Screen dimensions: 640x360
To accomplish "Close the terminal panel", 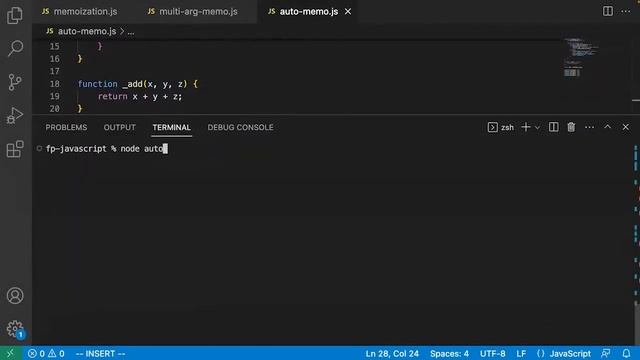I will pos(626,127).
